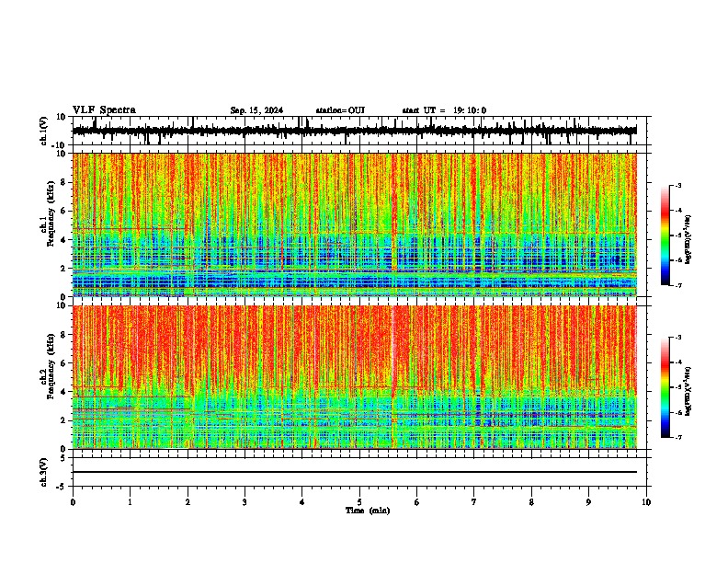The width and height of the screenshot is (728, 563).
Task: Select the date "Sep. 15, 2024"
Action: (x=256, y=110)
